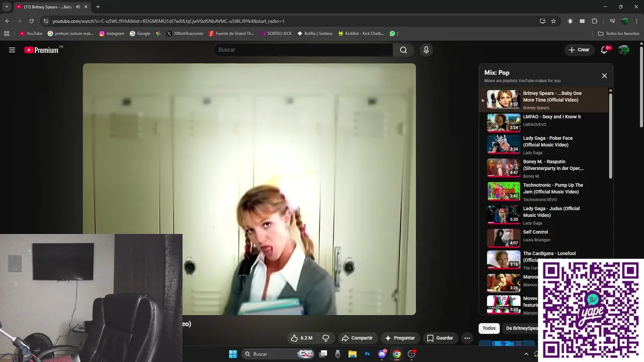Dislike the video
The height and width of the screenshot is (362, 644).
[x=326, y=338]
